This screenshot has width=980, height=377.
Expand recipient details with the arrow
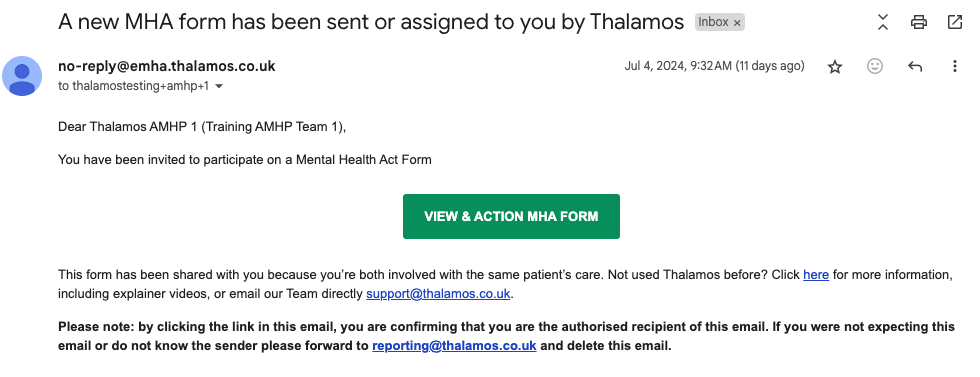(x=219, y=86)
